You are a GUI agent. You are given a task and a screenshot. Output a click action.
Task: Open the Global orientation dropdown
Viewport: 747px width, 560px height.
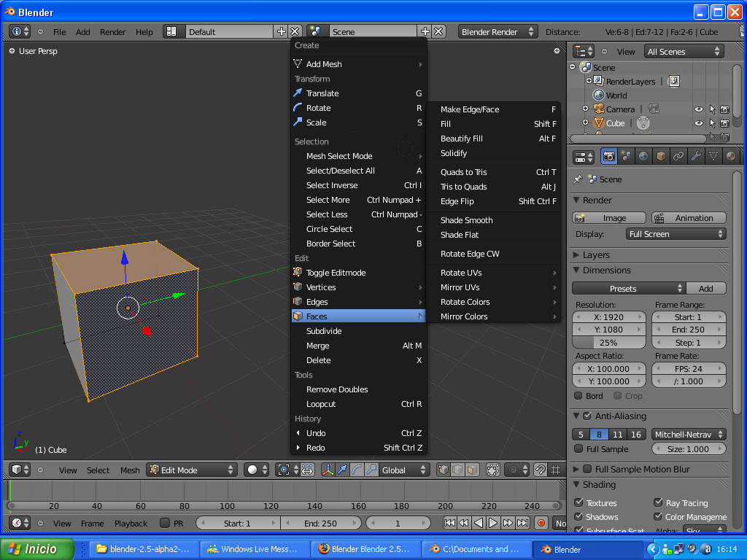pyautogui.click(x=404, y=470)
